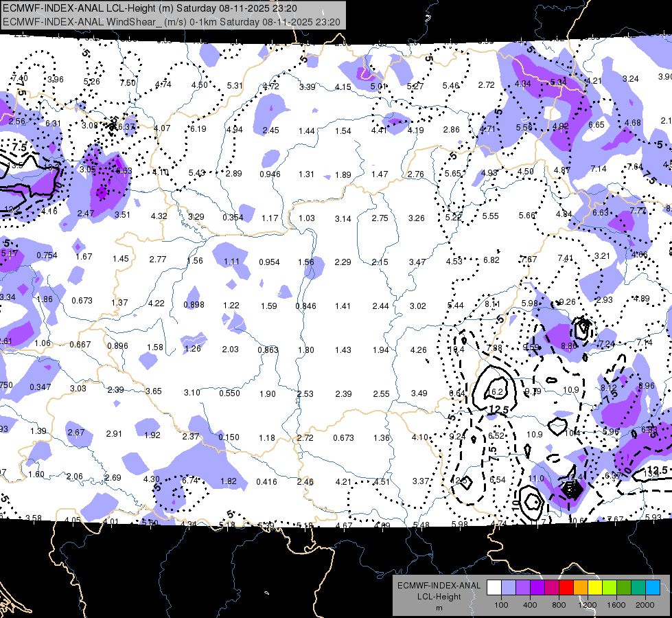The image size is (672, 618).
Task: Click the map value 0.863
Action: tap(268, 350)
